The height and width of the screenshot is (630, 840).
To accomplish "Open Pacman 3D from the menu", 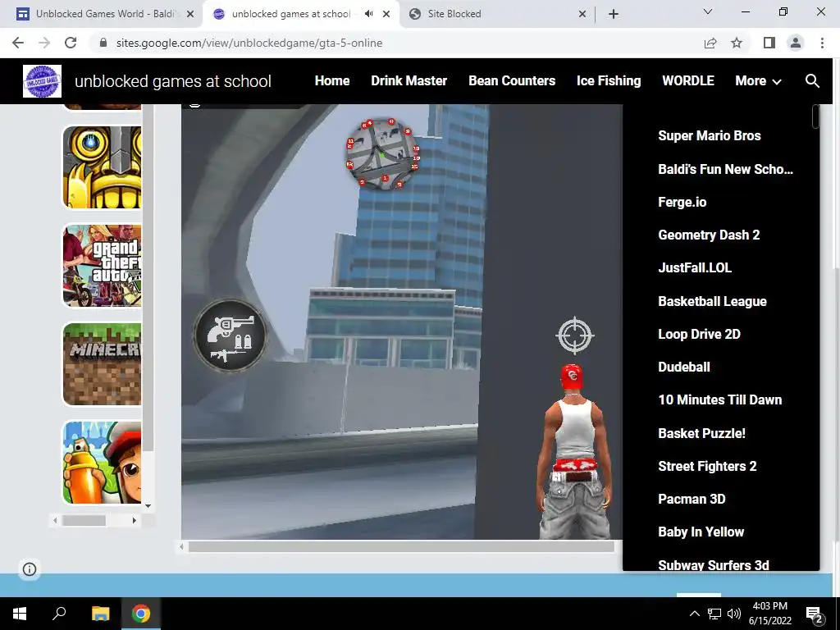I will click(692, 499).
